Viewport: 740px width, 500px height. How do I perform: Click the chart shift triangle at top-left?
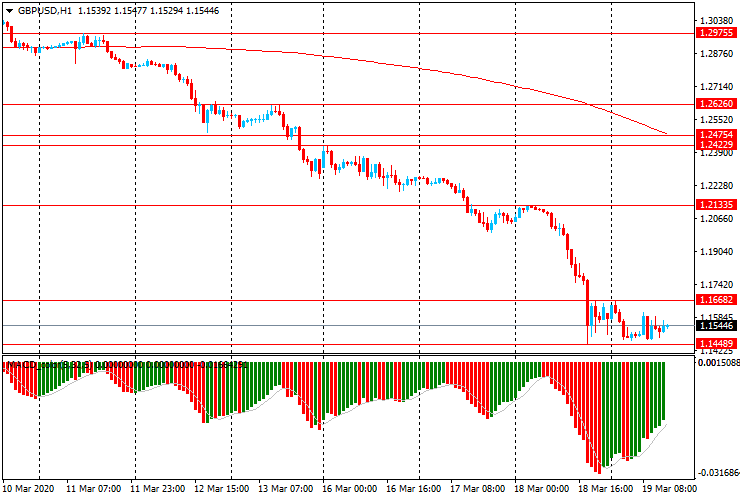click(x=9, y=8)
